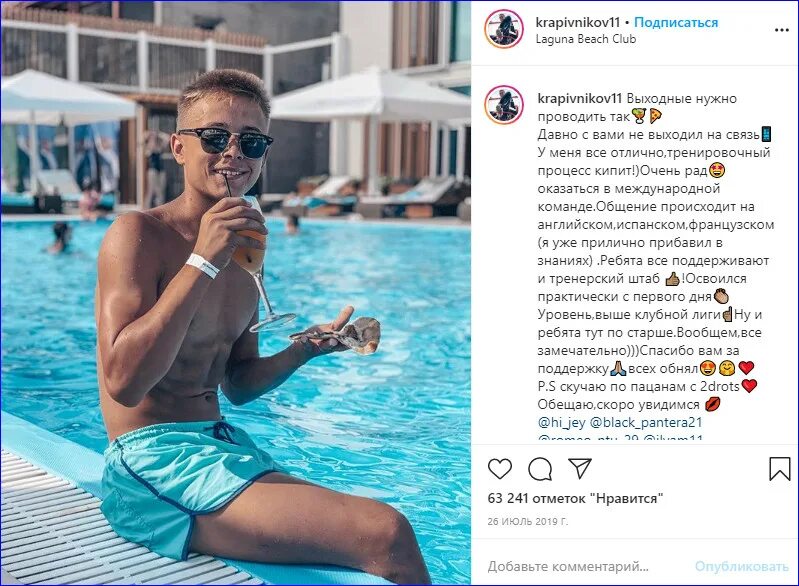Open the @hi_jey mention
This screenshot has width=799, height=586.
562,422
